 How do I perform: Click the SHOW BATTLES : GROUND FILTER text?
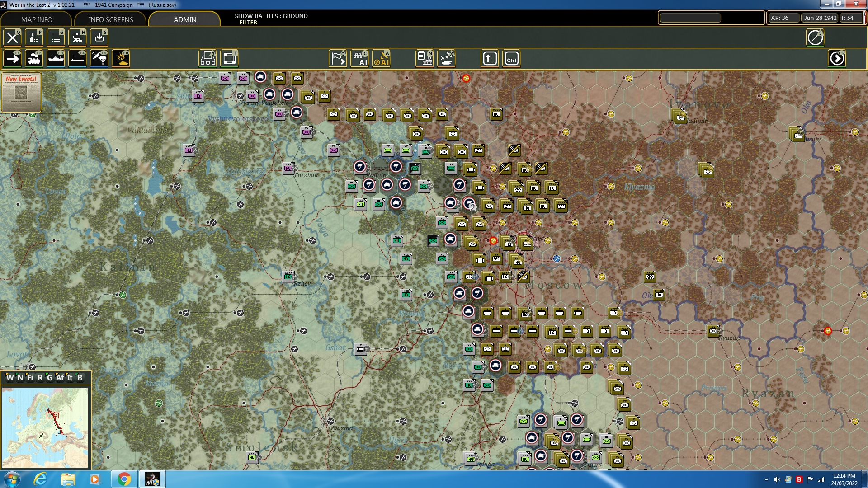tap(271, 19)
